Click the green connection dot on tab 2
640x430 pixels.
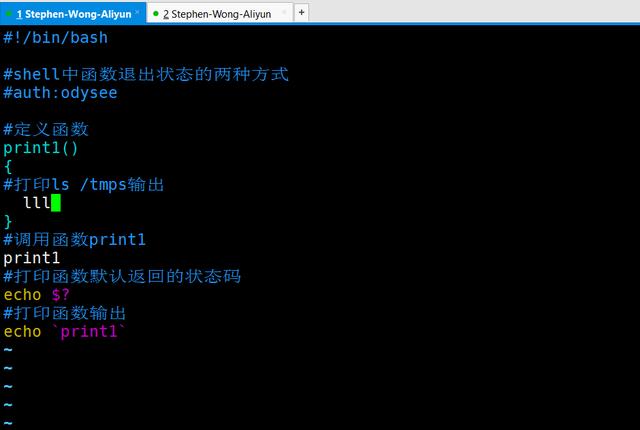[156, 14]
